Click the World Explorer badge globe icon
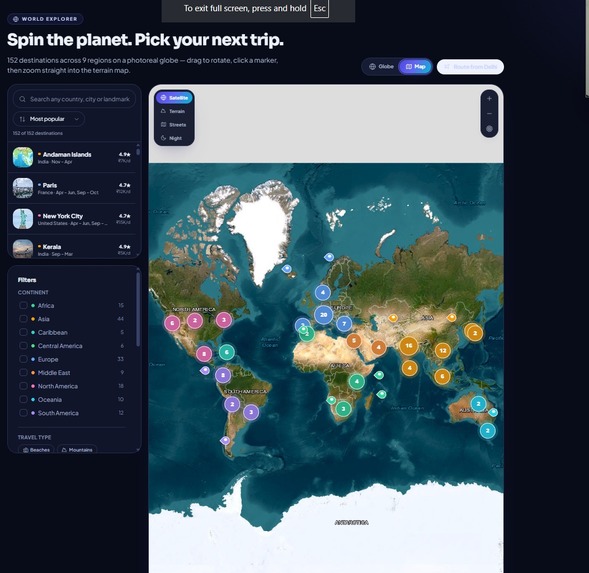This screenshot has height=573, width=589. pyautogui.click(x=16, y=19)
